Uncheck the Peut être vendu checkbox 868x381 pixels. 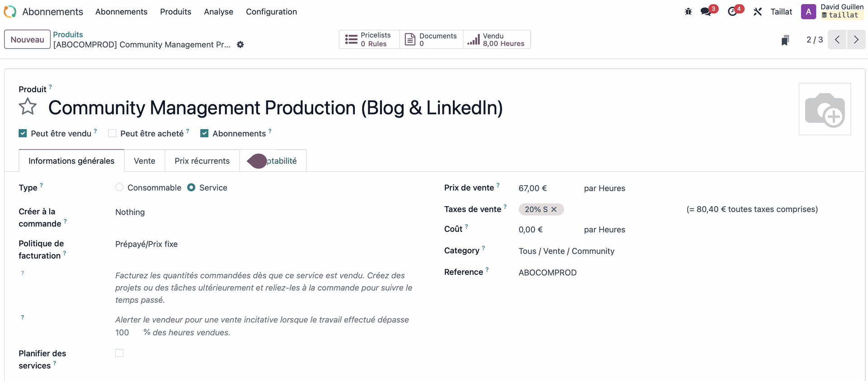[23, 133]
